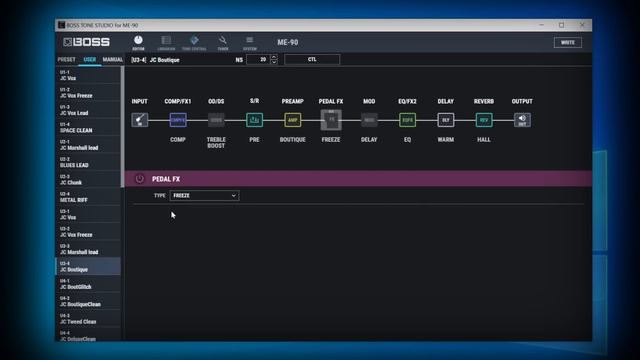Select highlighted patch U3-4 JC Boutique
Screen dimensions: 640x360
pos(88,267)
